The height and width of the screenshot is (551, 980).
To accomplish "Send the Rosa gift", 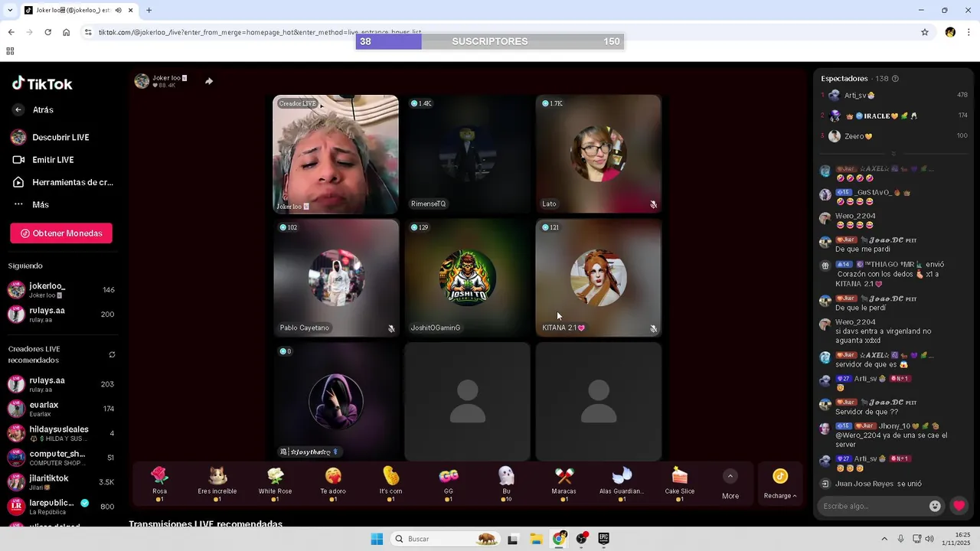I will coord(159,484).
